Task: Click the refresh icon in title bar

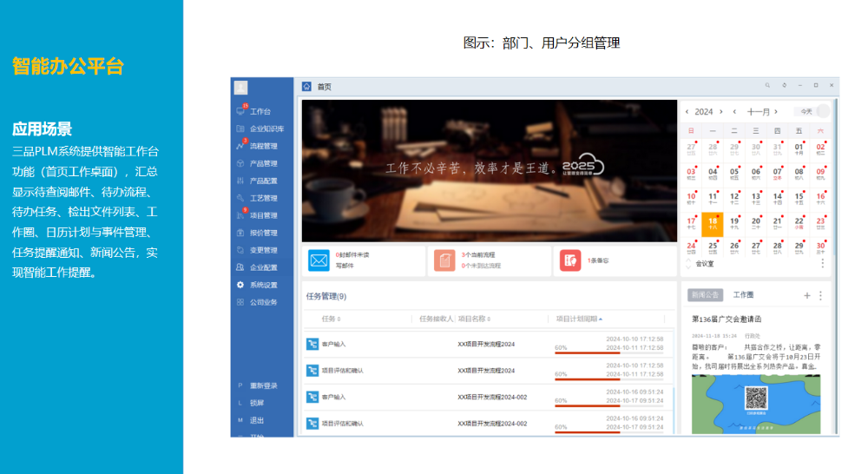Action: tap(784, 85)
